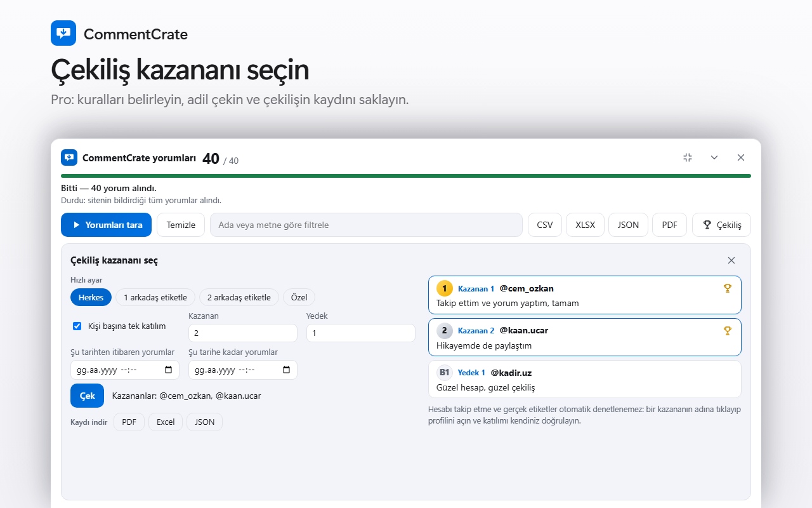Shrink the panel with the compress icon

pyautogui.click(x=688, y=157)
